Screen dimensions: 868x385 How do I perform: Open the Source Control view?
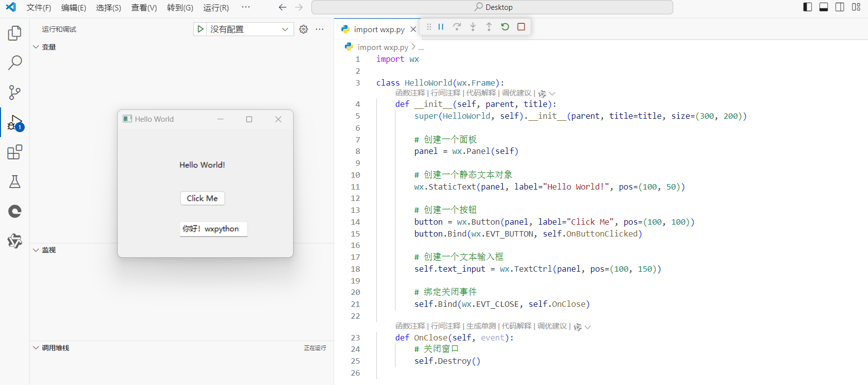click(x=15, y=93)
